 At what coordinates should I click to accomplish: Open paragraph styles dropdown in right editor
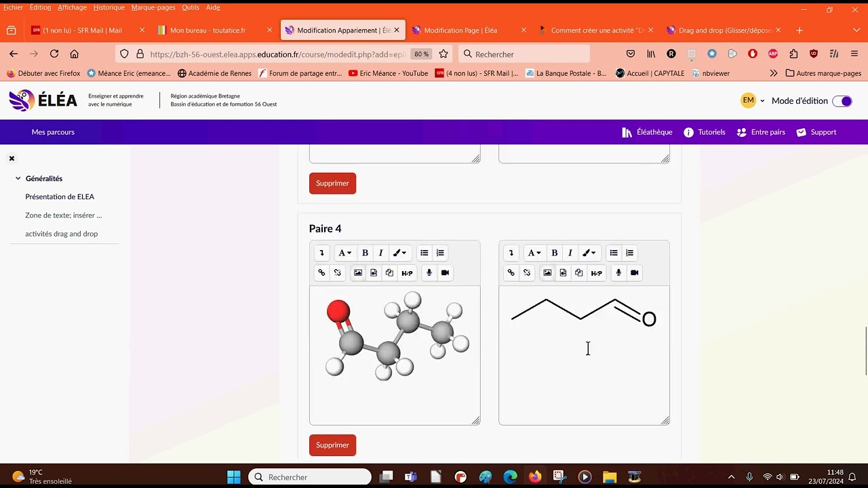click(x=534, y=253)
